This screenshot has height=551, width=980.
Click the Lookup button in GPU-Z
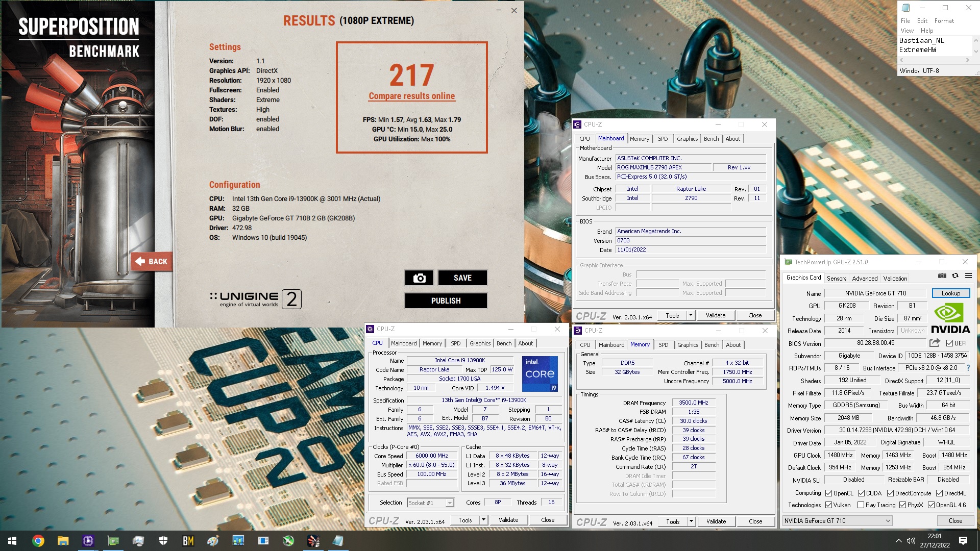pos(951,293)
